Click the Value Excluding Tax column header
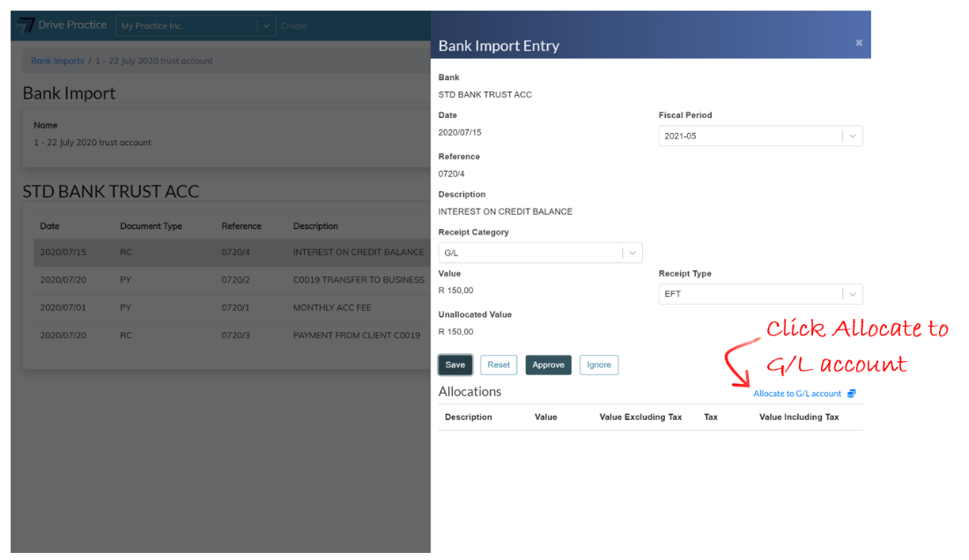This screenshot has width=969, height=560. 640,417
